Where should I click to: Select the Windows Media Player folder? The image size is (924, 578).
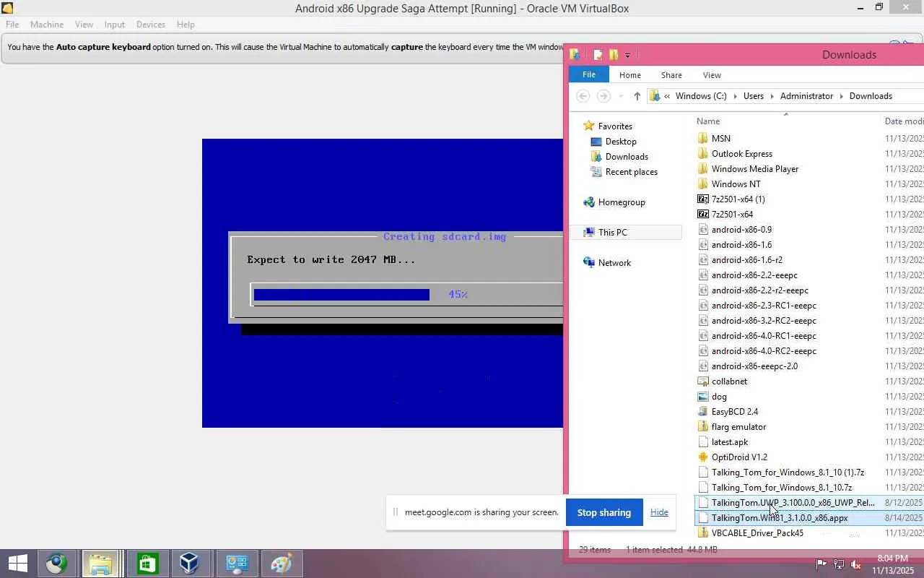click(x=755, y=168)
